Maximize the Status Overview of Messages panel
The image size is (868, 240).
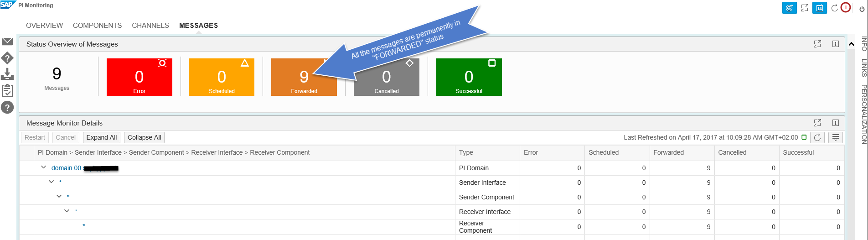click(x=817, y=44)
